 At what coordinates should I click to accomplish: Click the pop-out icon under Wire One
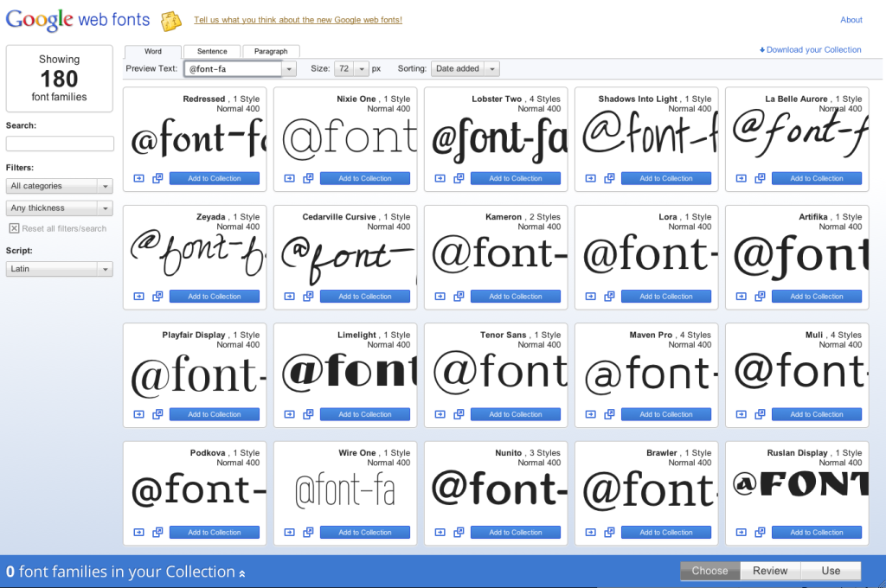(308, 533)
